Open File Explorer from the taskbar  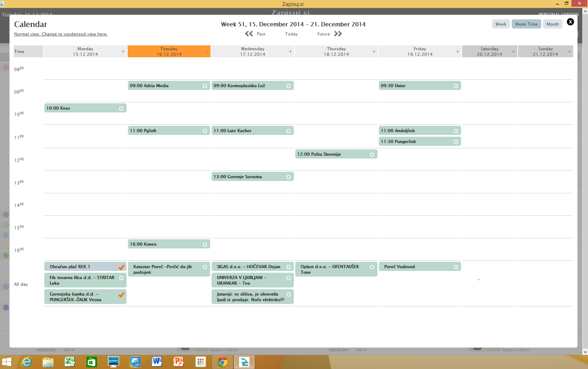[x=48, y=362]
